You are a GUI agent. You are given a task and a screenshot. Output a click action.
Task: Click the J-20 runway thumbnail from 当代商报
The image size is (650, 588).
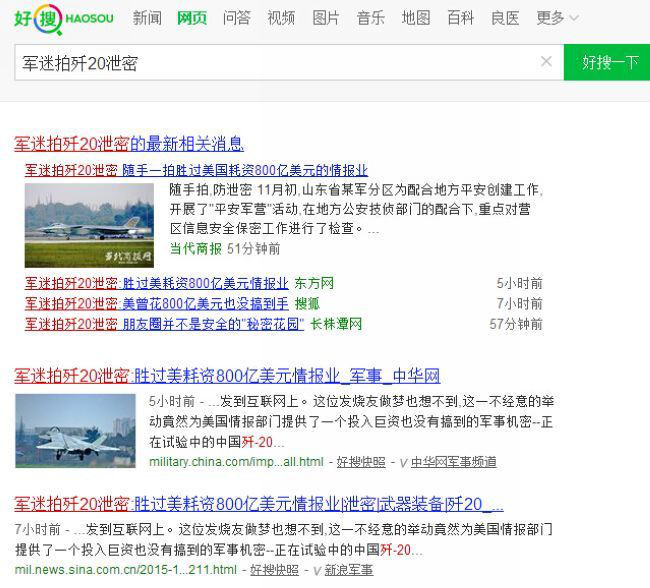pyautogui.click(x=89, y=225)
